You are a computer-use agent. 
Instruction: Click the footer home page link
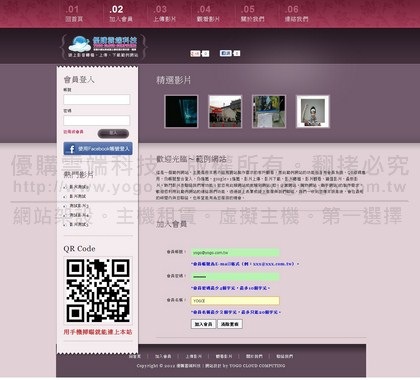click(x=135, y=356)
